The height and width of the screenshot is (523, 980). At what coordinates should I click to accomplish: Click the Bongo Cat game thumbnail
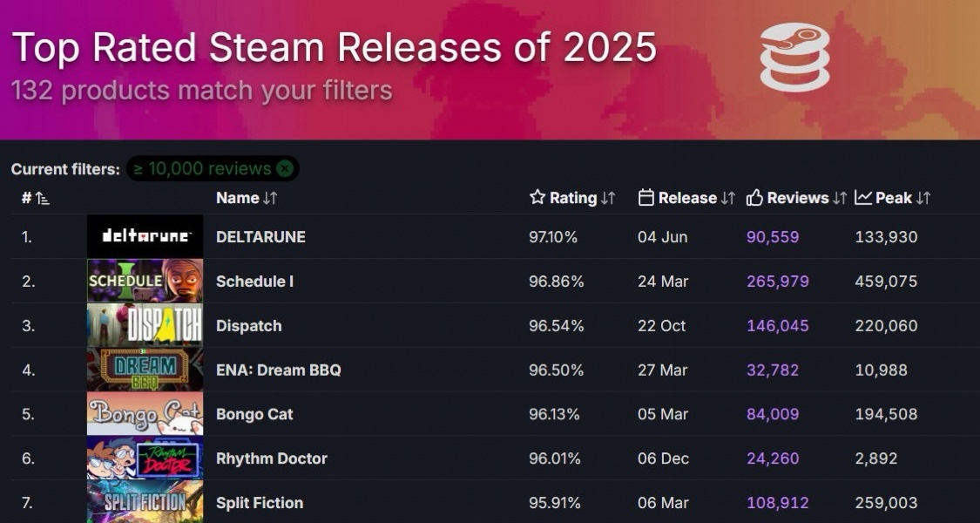pyautogui.click(x=144, y=413)
